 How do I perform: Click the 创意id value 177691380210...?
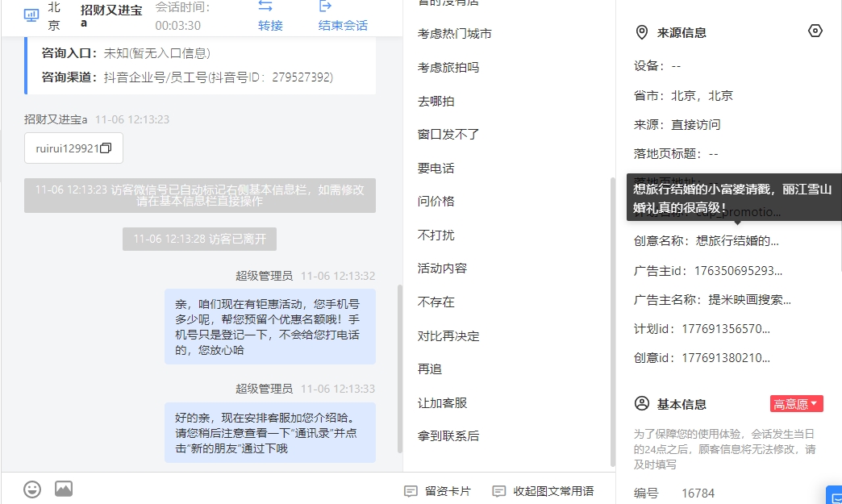pos(726,357)
